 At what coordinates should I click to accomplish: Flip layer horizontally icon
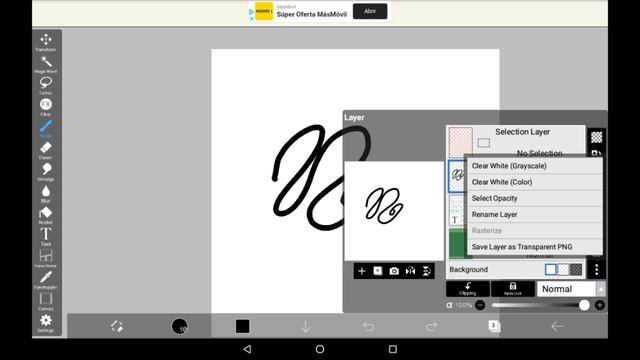(411, 271)
